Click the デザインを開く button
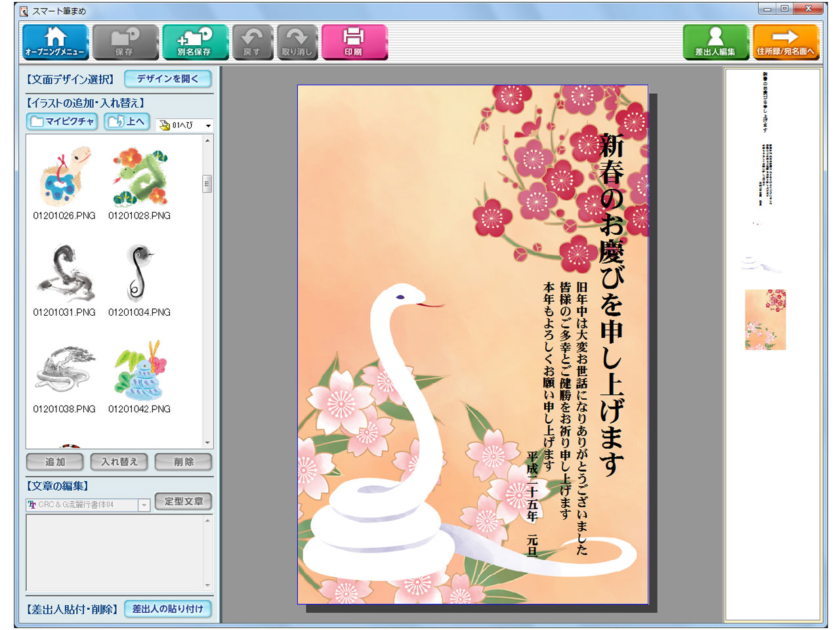840x630 pixels. [x=168, y=79]
